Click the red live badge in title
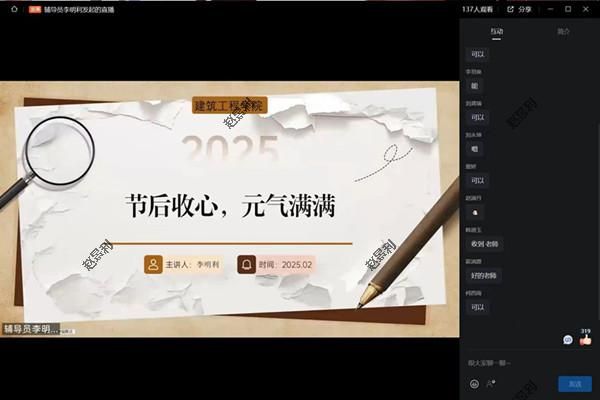600x400 pixels. click(34, 10)
